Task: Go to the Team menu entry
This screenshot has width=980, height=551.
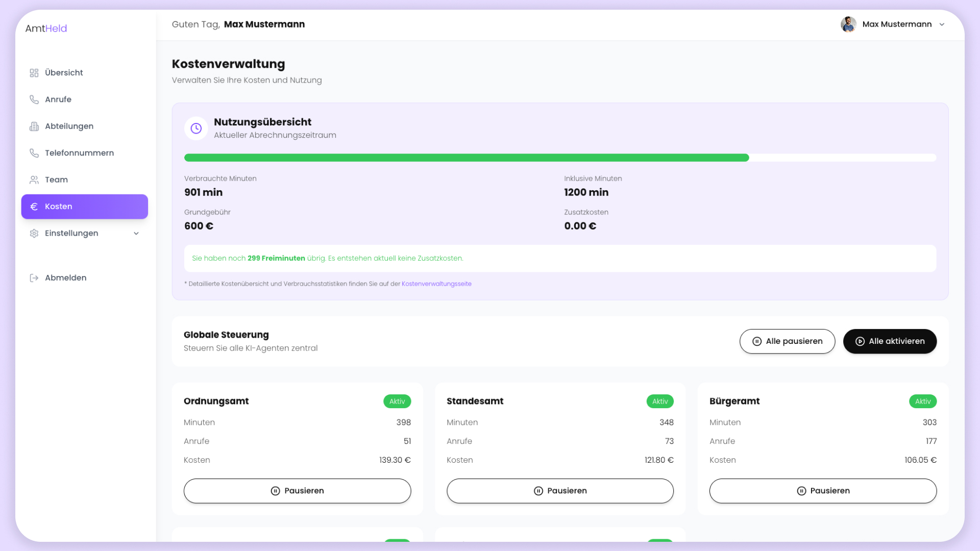Action: [56, 180]
